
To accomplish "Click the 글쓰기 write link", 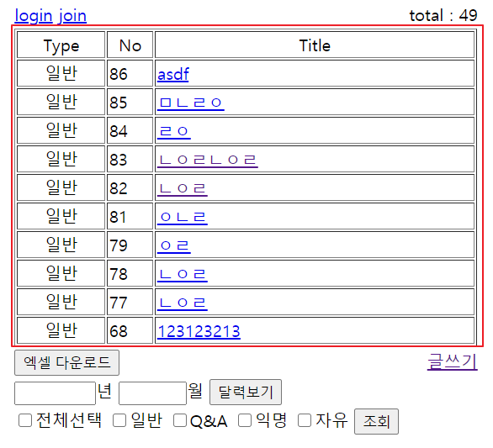I will coord(452,361).
